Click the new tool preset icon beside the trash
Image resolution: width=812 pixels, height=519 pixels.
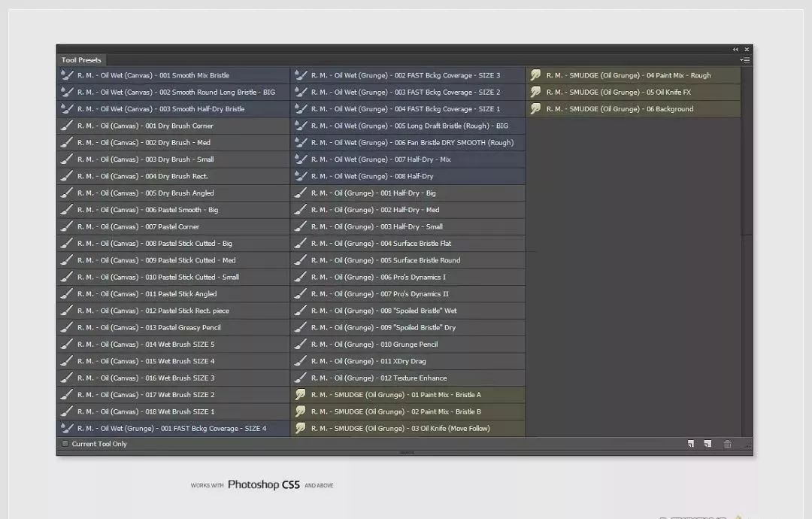tap(707, 444)
